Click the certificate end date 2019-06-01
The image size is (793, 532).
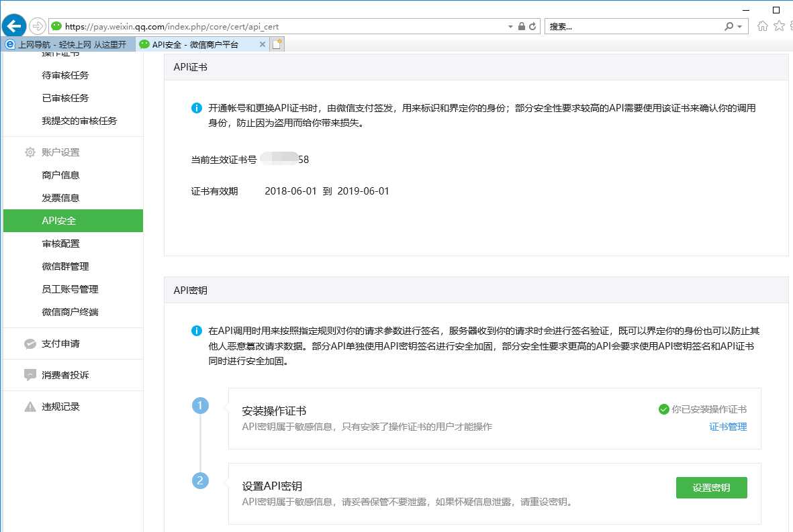click(x=363, y=191)
